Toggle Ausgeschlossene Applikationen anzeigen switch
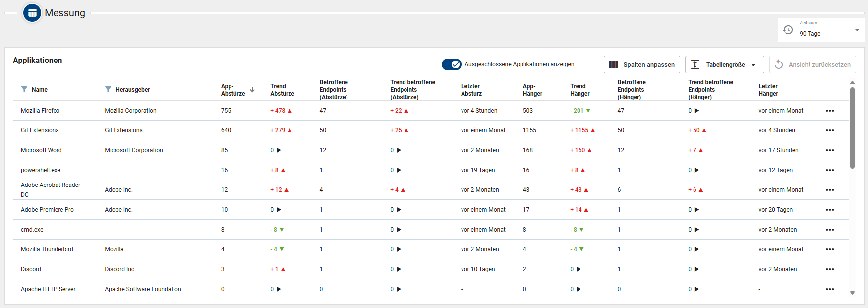This screenshot has width=868, height=308. (x=451, y=64)
